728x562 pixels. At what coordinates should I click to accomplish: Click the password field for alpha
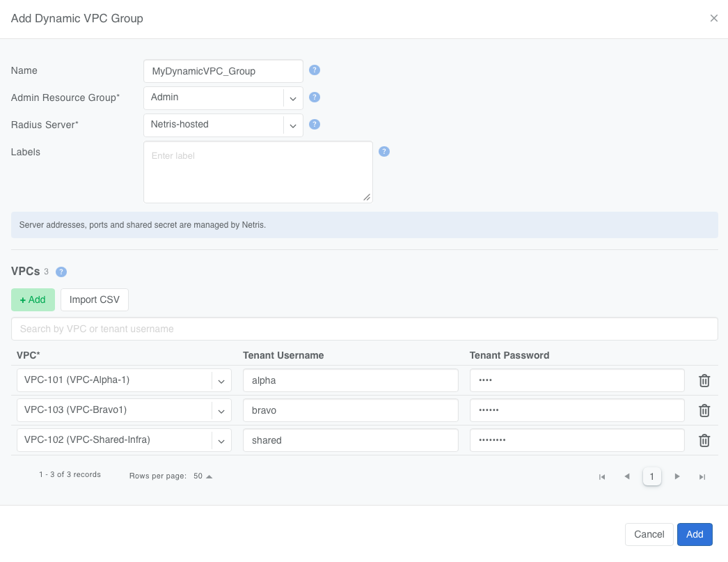(x=577, y=380)
